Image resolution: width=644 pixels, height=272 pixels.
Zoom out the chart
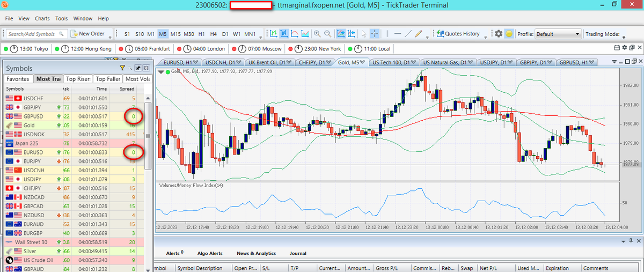tap(327, 34)
